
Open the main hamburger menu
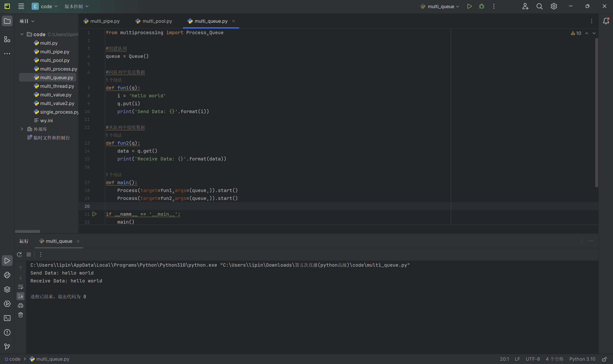pyautogui.click(x=21, y=6)
